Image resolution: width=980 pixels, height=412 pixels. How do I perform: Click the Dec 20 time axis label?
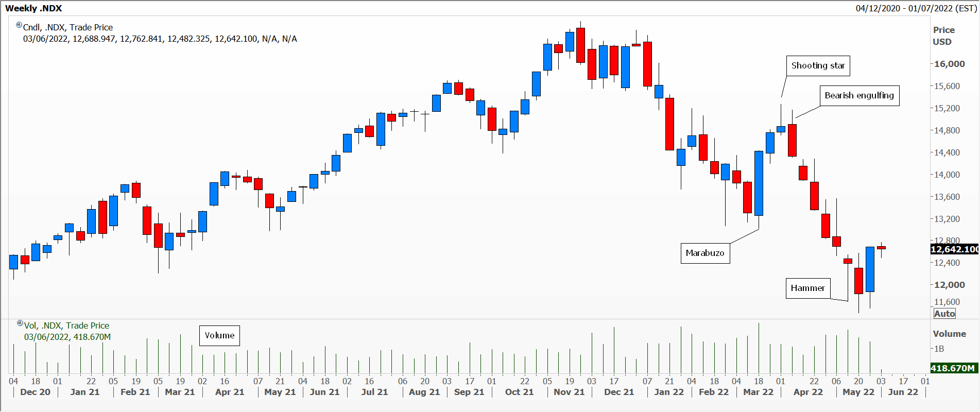[x=35, y=392]
